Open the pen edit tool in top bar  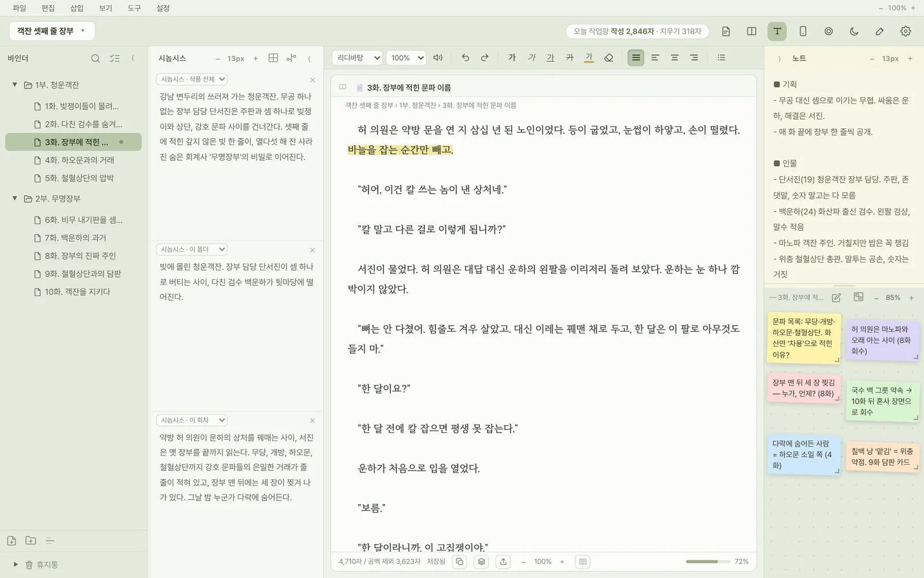point(880,31)
